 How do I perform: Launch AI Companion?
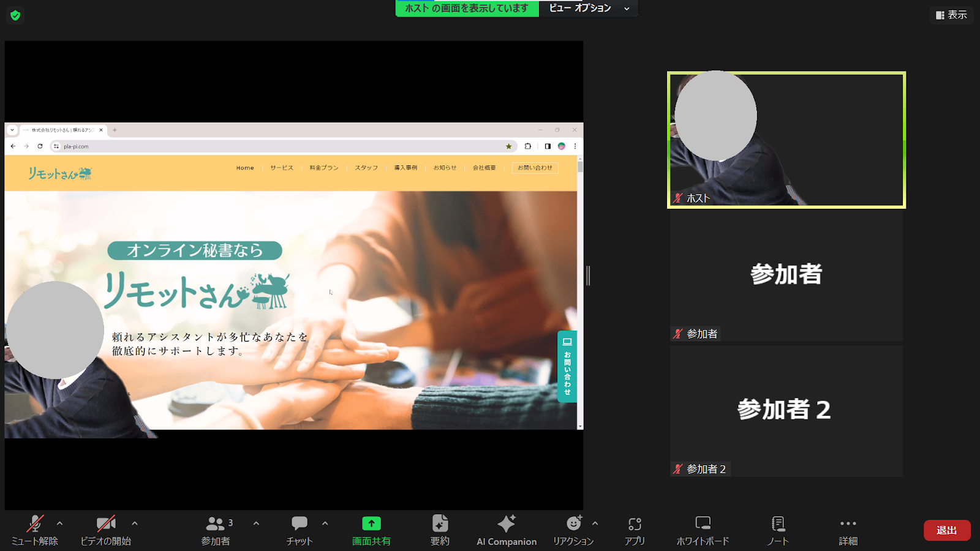coord(507,530)
